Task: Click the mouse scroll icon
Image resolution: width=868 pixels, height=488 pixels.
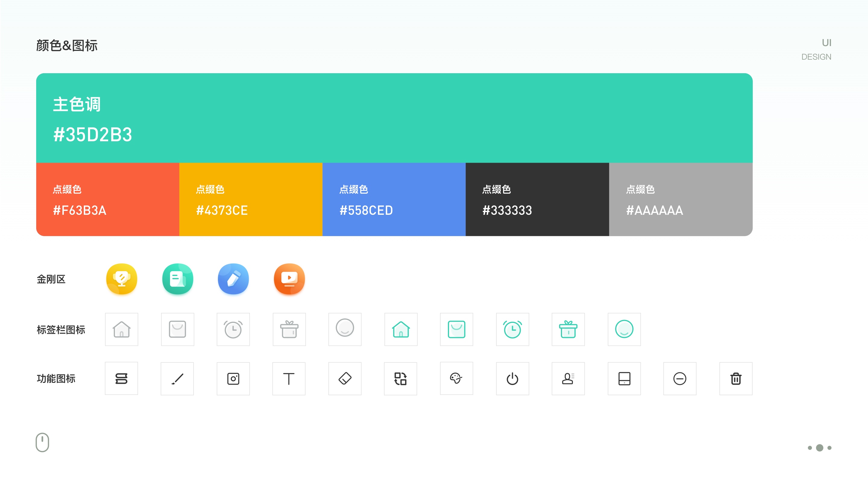Action: tap(42, 442)
